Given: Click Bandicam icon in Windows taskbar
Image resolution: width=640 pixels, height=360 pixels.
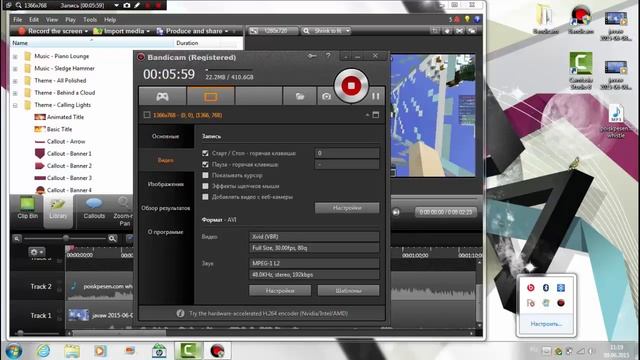Looking at the screenshot, I should coord(218,351).
